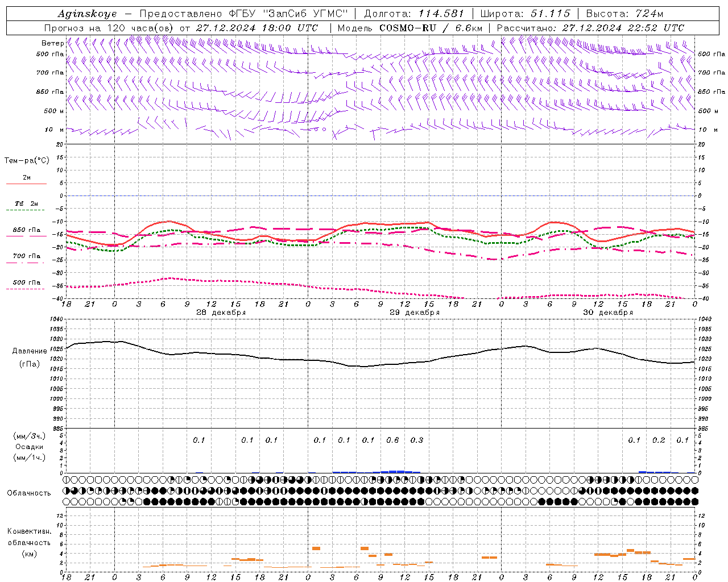Click the 0.2 precipitation value
728x582 pixels.
click(x=659, y=440)
